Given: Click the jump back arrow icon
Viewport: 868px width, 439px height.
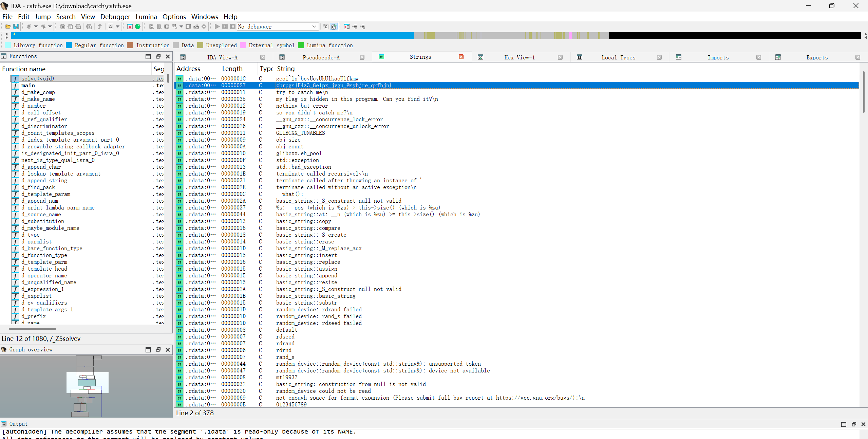Looking at the screenshot, I should pos(29,26).
